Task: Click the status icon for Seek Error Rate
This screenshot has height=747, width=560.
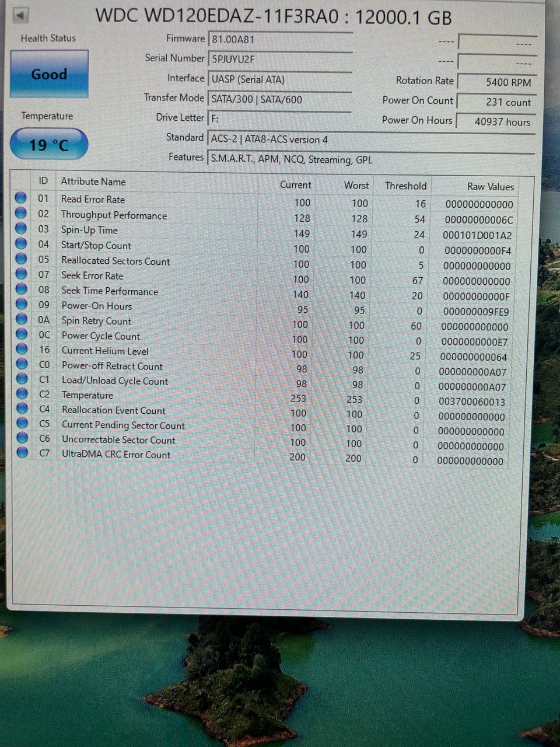Action: click(21, 274)
